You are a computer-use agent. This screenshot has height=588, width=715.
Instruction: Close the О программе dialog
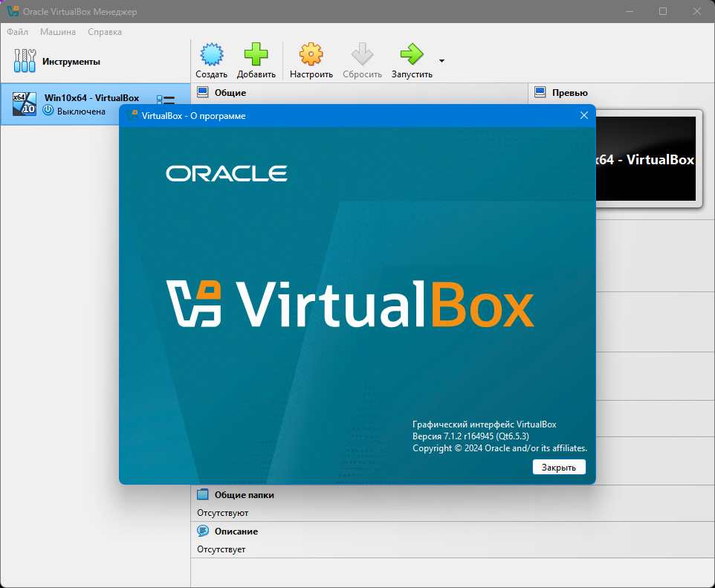coord(583,115)
